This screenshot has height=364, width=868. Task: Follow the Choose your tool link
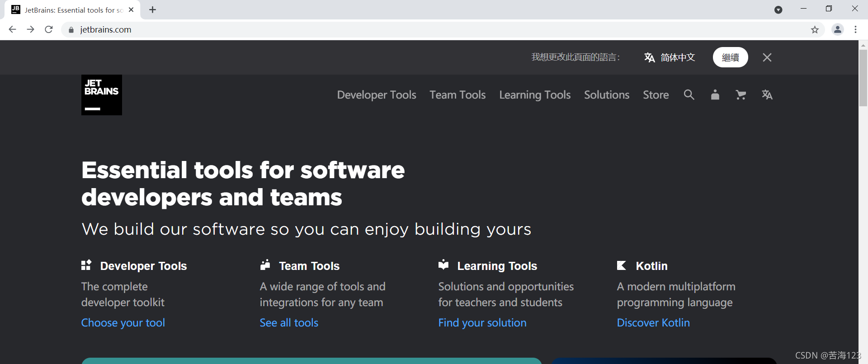click(123, 323)
